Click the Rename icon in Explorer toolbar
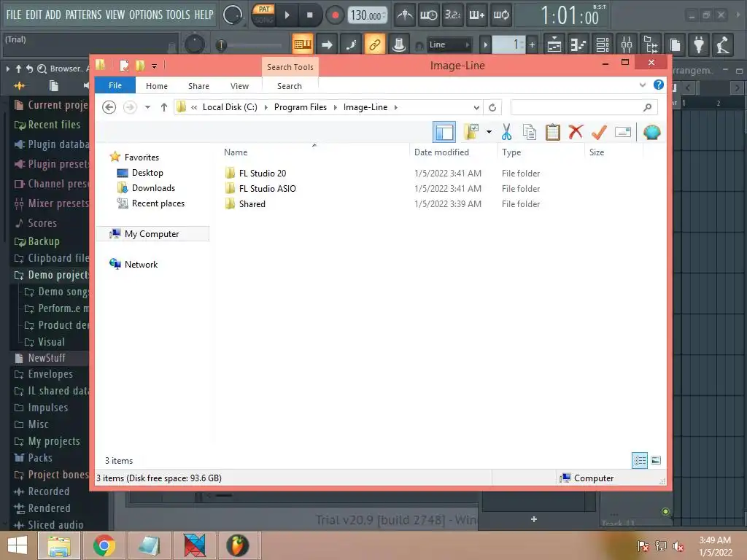The width and height of the screenshot is (747, 560). tap(623, 132)
